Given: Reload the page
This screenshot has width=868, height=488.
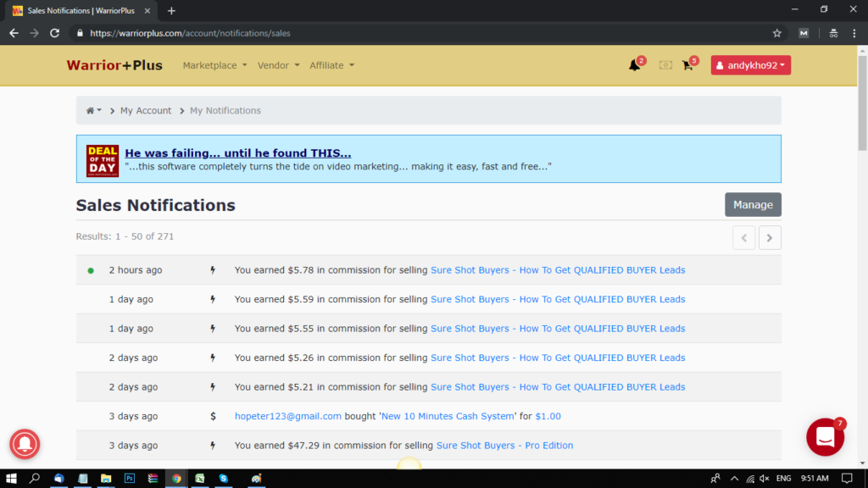Looking at the screenshot, I should (54, 33).
